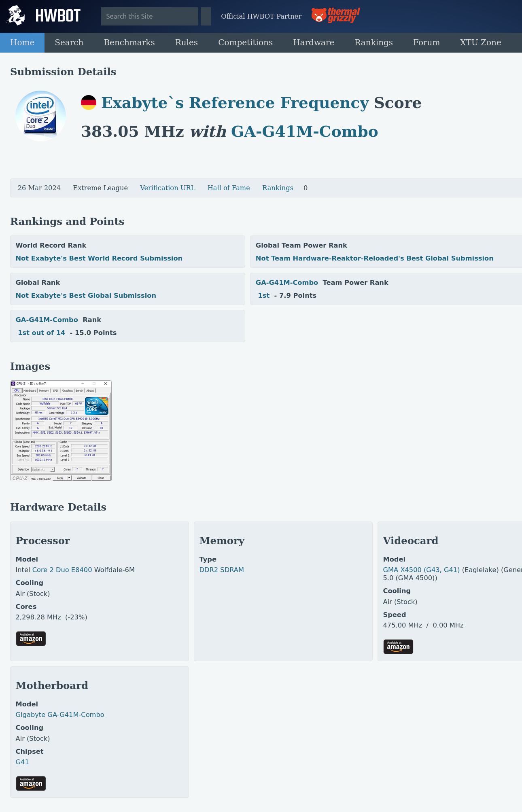Click the German flag icon next to Exabyte
Screen dimensions: 522x812
[x=89, y=103]
